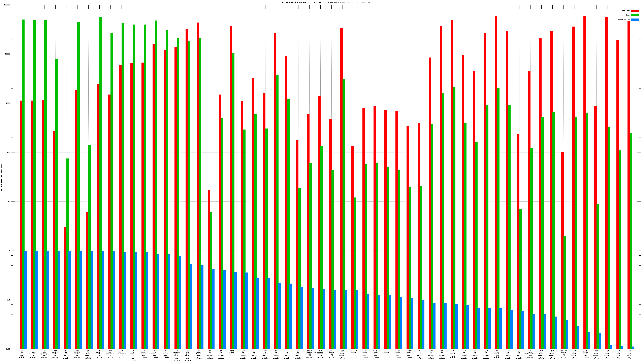644x362 pixels.
Task: Click the RBL Statistics chart title
Action: pos(325,2)
